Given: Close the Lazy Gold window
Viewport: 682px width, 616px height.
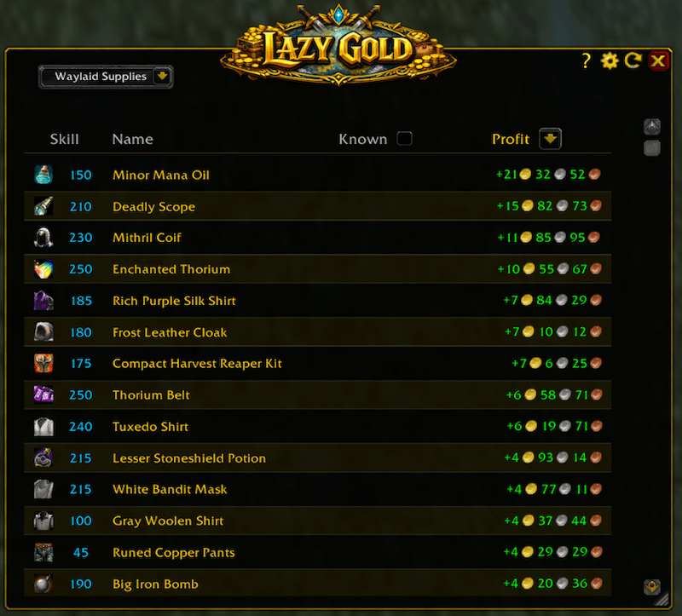Looking at the screenshot, I should pos(657,60).
